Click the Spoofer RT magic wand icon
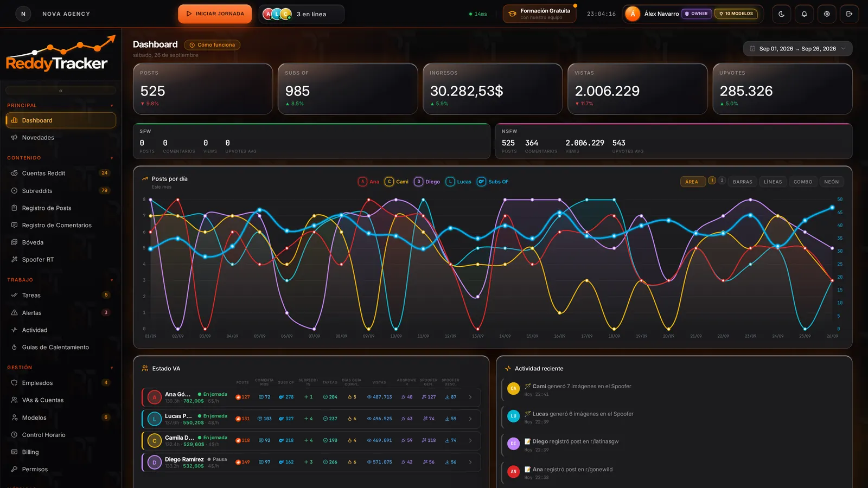The height and width of the screenshot is (488, 868). click(x=15, y=260)
